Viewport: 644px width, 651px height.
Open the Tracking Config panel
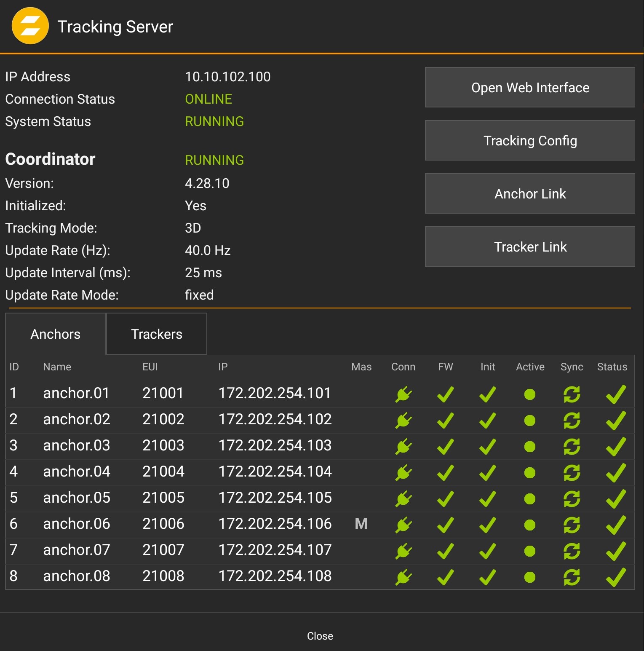530,140
